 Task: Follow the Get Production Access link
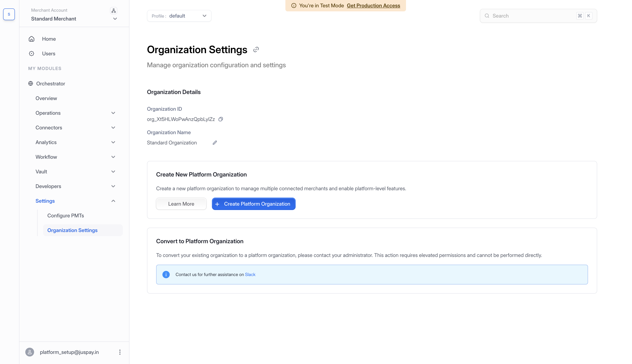(373, 5)
